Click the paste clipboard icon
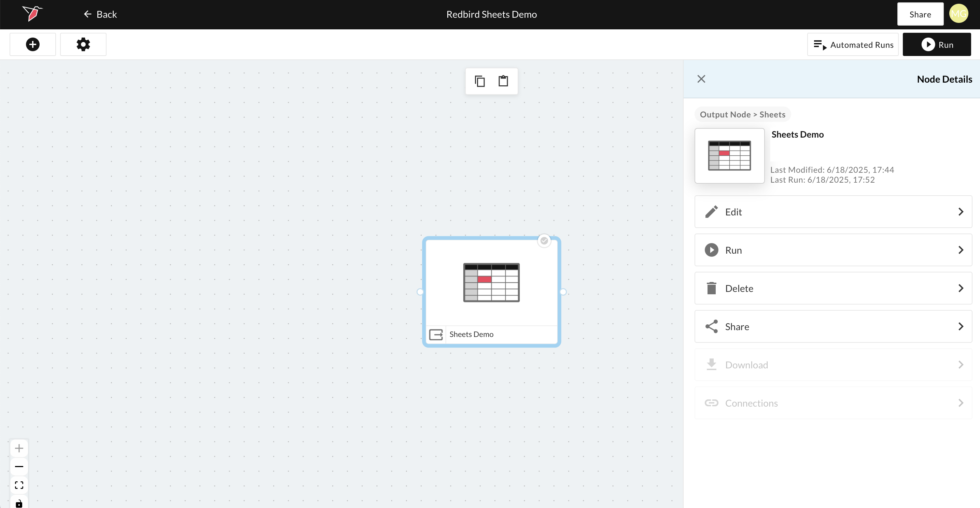The width and height of the screenshot is (980, 508). click(503, 81)
